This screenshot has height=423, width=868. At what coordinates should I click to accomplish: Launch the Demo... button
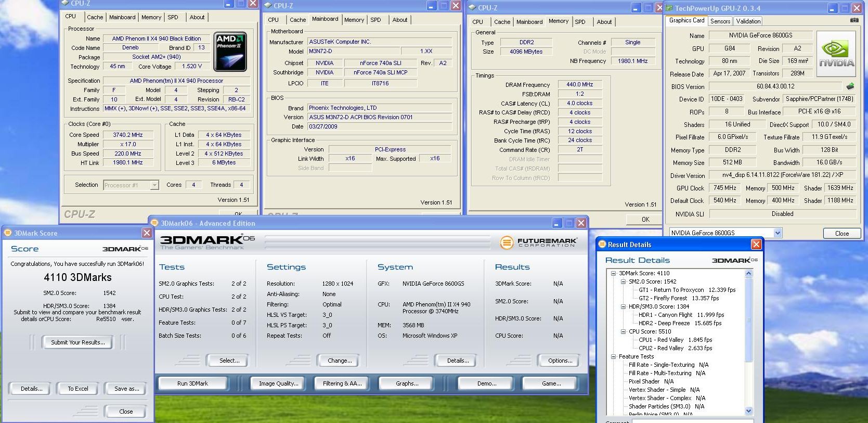[486, 383]
